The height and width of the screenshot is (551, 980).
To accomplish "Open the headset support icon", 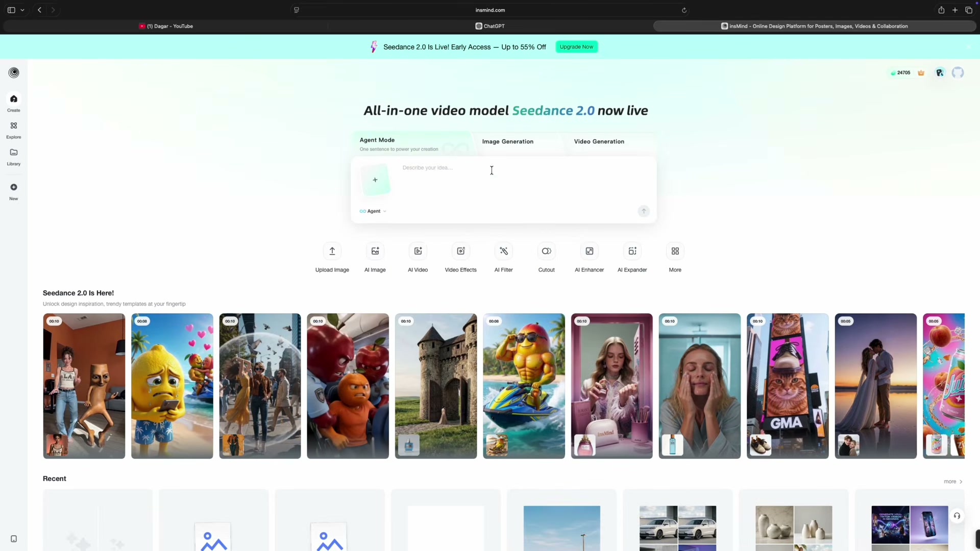I will click(x=957, y=516).
